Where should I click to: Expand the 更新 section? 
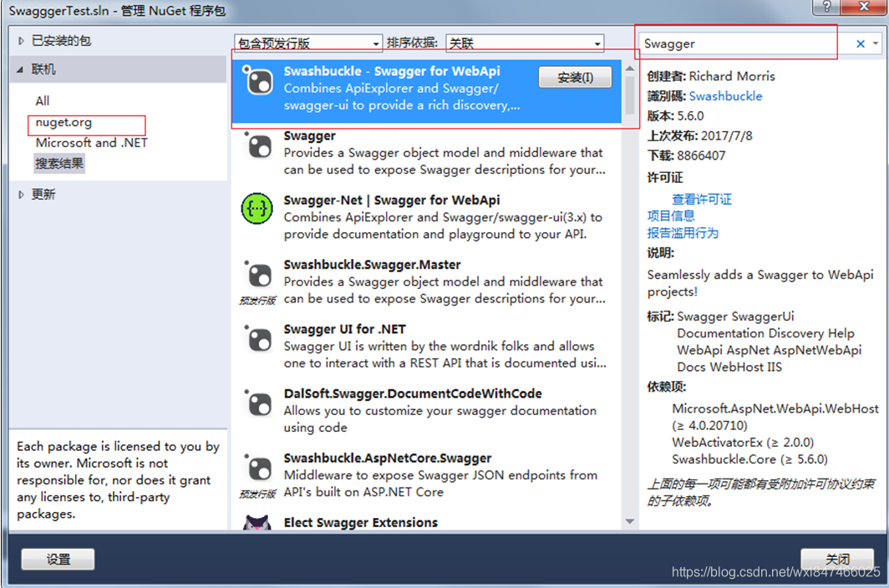[21, 195]
